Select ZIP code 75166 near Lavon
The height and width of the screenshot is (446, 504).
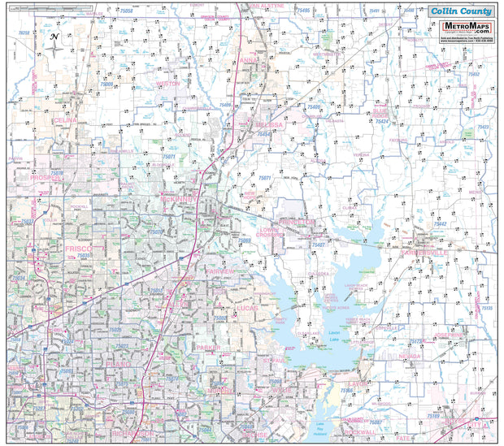pyautogui.click(x=346, y=391)
